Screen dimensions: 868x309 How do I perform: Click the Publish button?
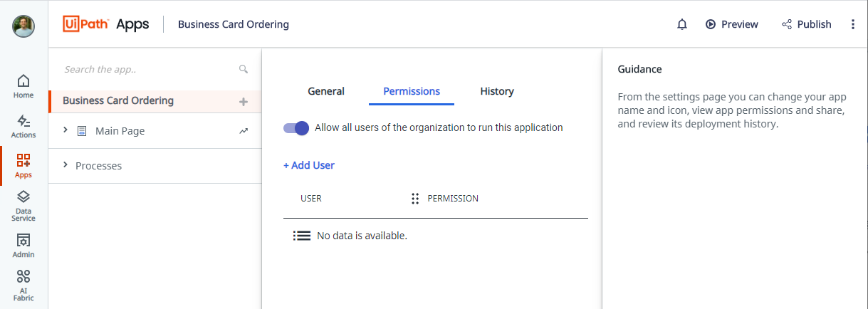[x=807, y=24]
